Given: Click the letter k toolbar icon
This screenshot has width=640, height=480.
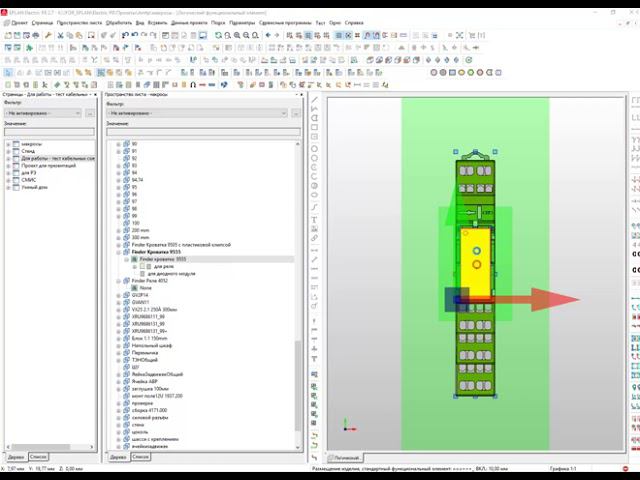Looking at the screenshot, I should coord(44,85).
